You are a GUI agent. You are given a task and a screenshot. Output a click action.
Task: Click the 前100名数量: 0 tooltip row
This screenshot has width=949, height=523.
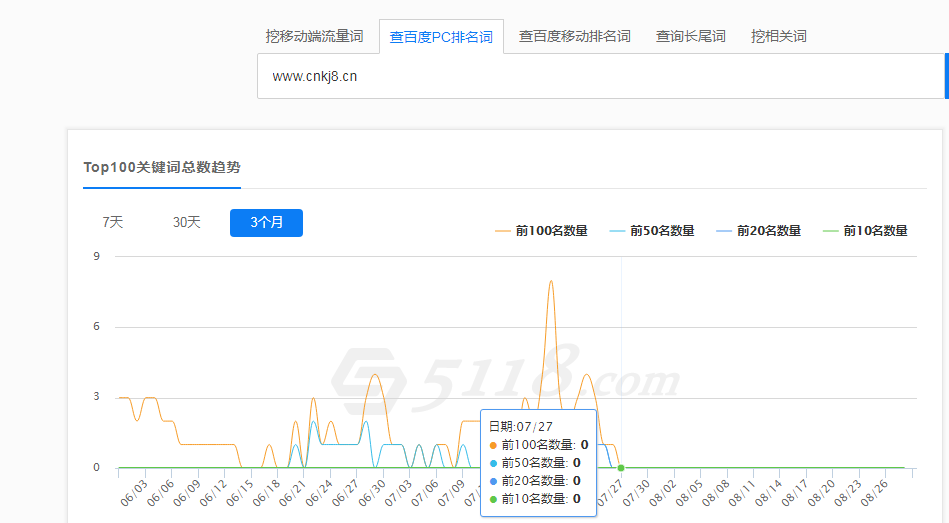tap(539, 445)
